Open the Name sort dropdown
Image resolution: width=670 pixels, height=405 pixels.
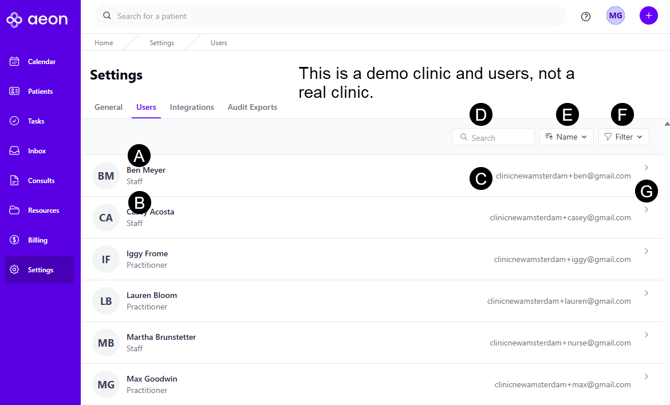pyautogui.click(x=566, y=137)
